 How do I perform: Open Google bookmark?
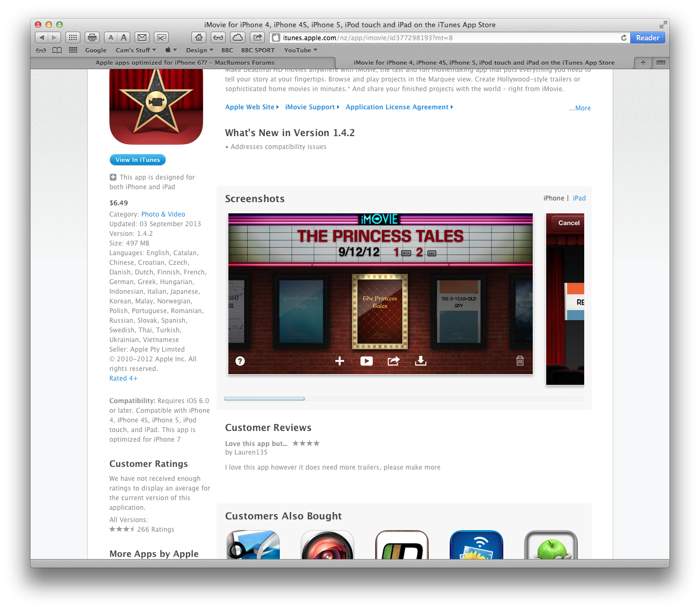point(96,50)
